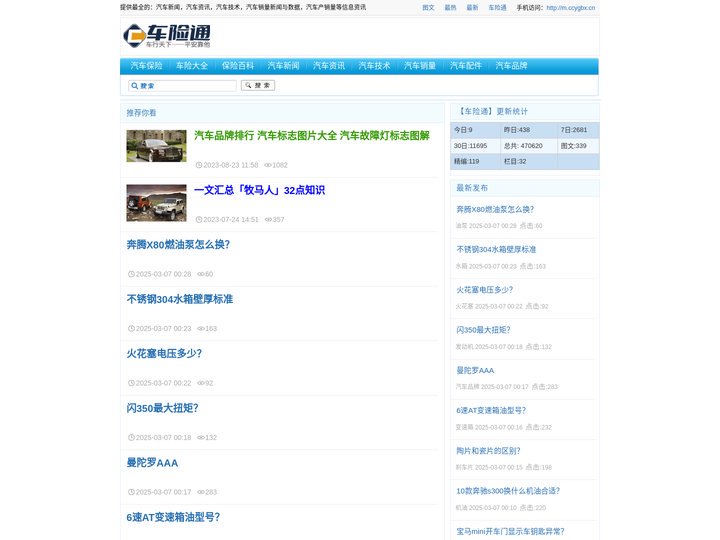Focus the 搜索 search input field
Image resolution: width=720 pixels, height=540 pixels.
tap(182, 86)
